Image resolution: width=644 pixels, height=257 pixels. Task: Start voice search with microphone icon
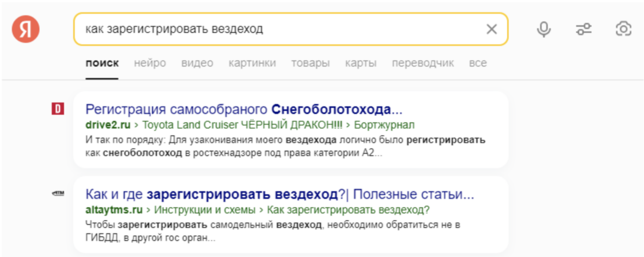pyautogui.click(x=543, y=29)
